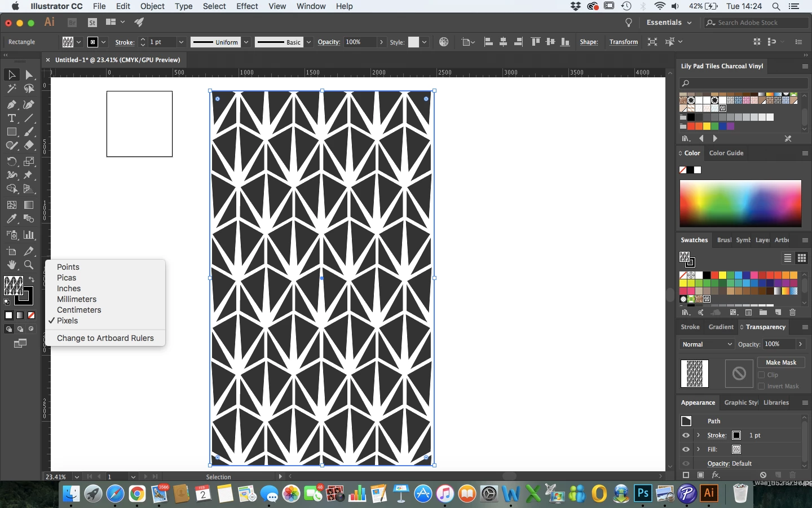Click the Shape link in control bar
The width and height of the screenshot is (812, 508).
coord(589,42)
